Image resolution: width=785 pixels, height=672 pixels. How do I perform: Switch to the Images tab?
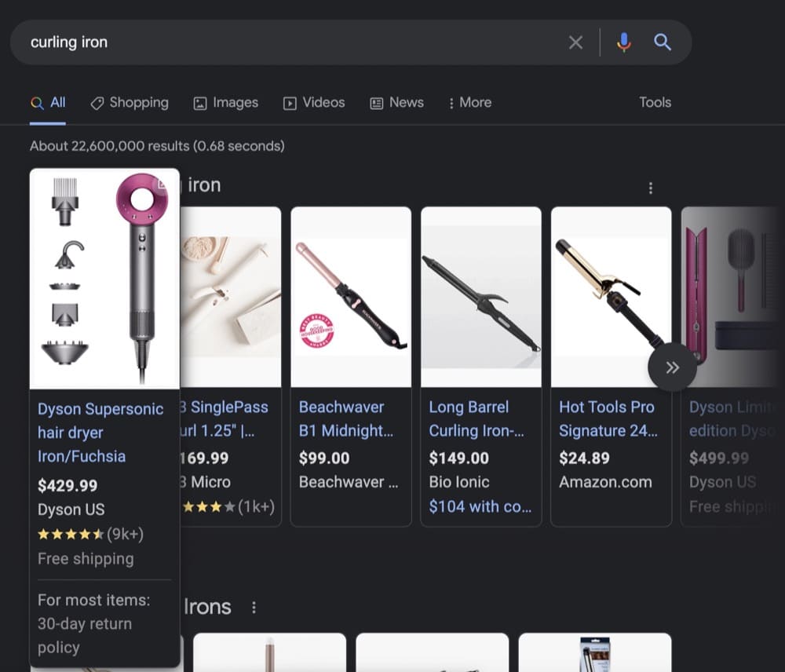226,103
